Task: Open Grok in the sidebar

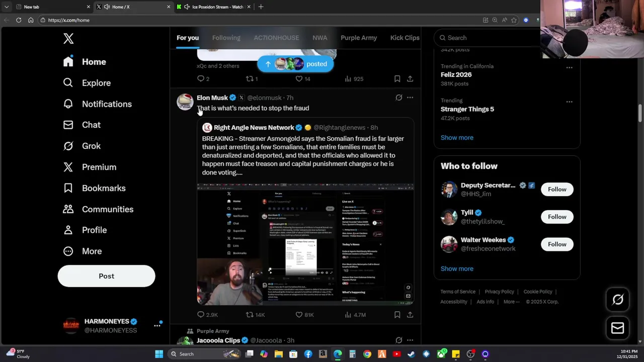Action: pos(82,146)
